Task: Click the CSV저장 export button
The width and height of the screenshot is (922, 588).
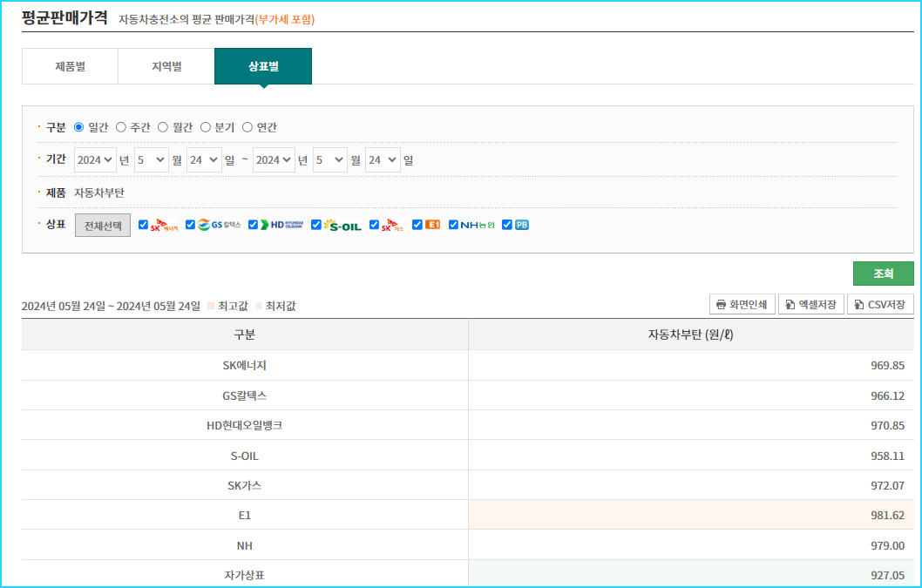Action: click(880, 304)
